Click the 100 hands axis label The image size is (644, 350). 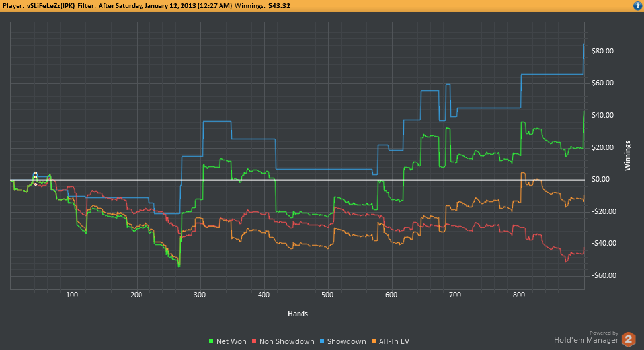(x=72, y=295)
